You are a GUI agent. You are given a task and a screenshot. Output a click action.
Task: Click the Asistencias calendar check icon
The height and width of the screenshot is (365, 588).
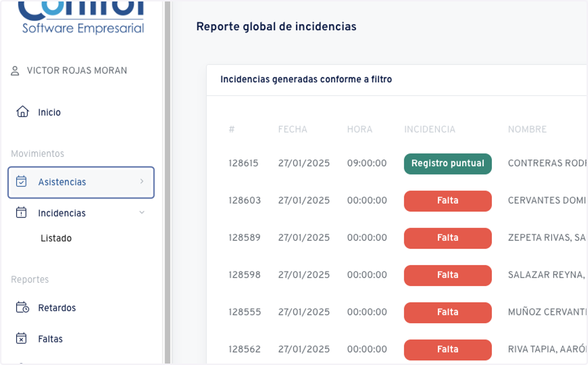[22, 182]
